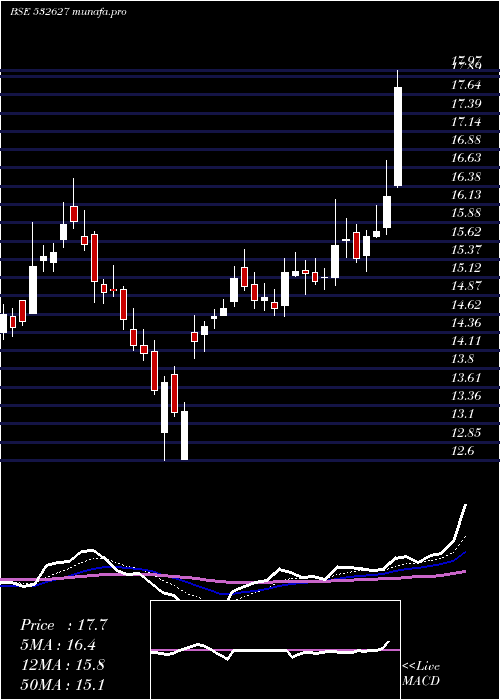Select the '5MA : 16.4' legend entry

pos(58,645)
